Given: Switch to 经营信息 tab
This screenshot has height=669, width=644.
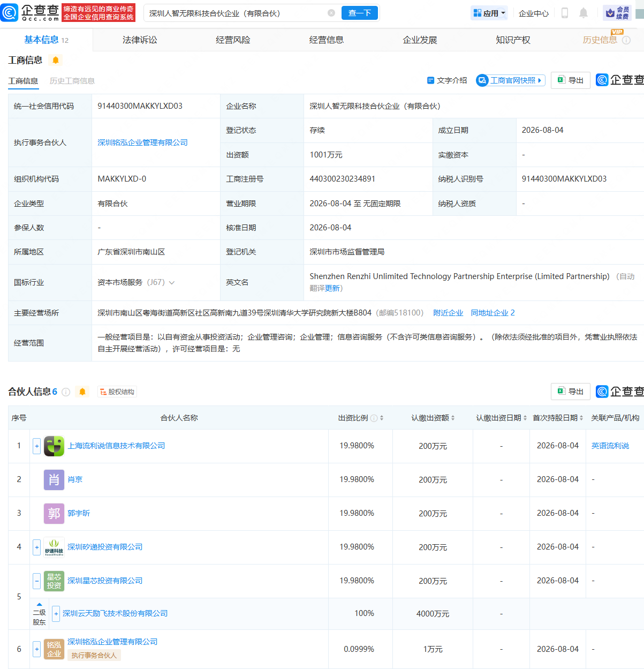Looking at the screenshot, I should coord(327,40).
